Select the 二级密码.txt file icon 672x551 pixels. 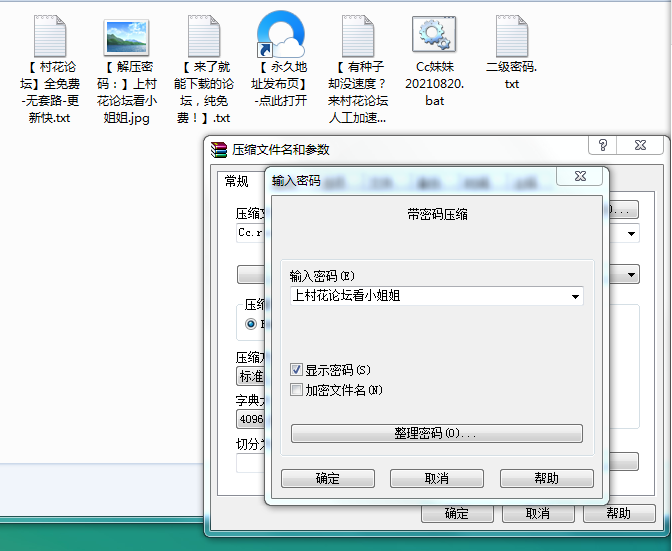click(511, 37)
